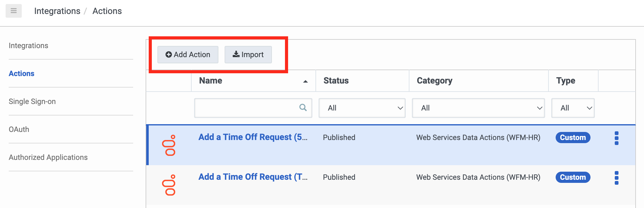The image size is (644, 208).
Task: Click the Name column sort arrow
Action: point(305,81)
